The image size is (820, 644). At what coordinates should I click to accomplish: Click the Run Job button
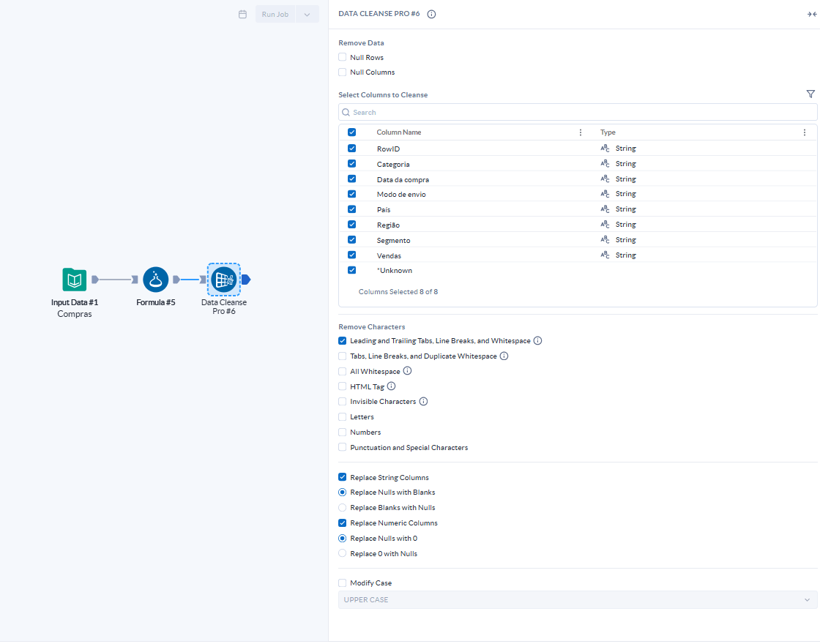(x=275, y=14)
